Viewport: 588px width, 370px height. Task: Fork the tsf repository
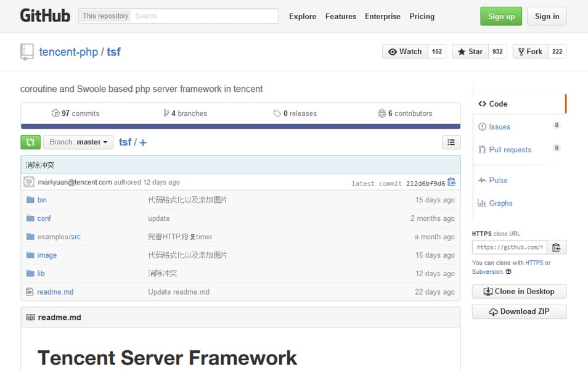pyautogui.click(x=530, y=51)
